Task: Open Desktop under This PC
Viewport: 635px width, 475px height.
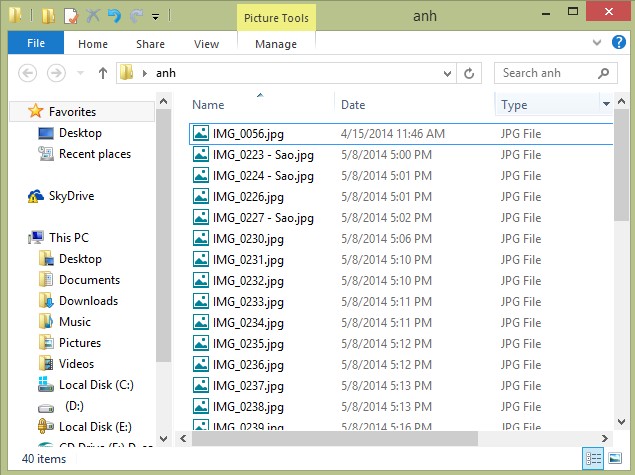Action: point(80,259)
